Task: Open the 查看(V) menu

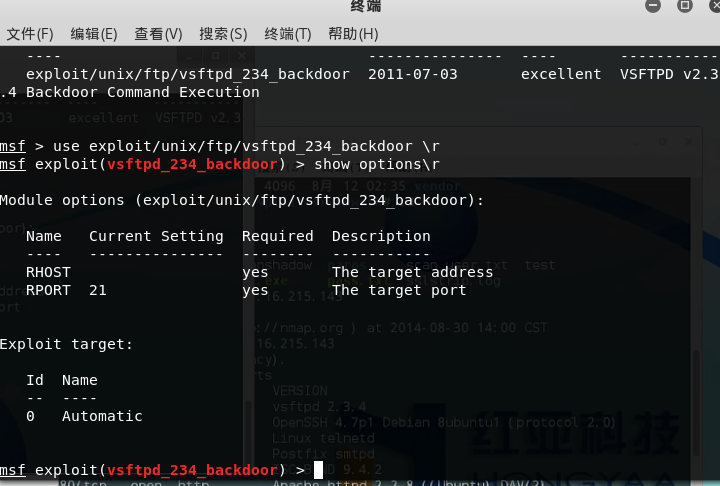Action: [x=158, y=34]
